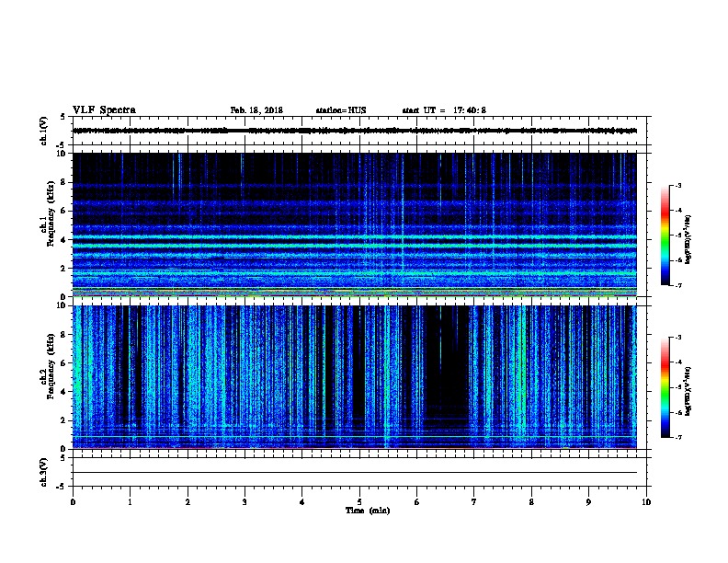The height and width of the screenshot is (563, 728).
Task: Click the "station=HUS" header label
Action: point(341,110)
